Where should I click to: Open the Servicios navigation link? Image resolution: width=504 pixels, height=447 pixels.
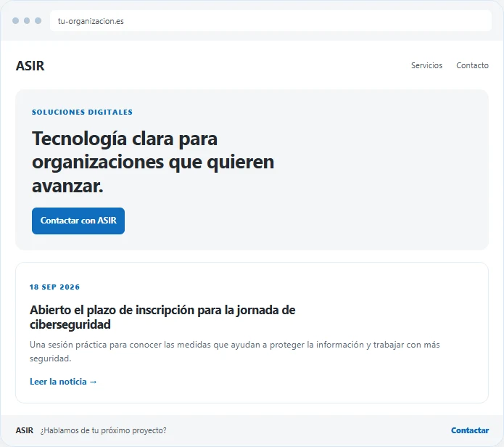coord(426,65)
